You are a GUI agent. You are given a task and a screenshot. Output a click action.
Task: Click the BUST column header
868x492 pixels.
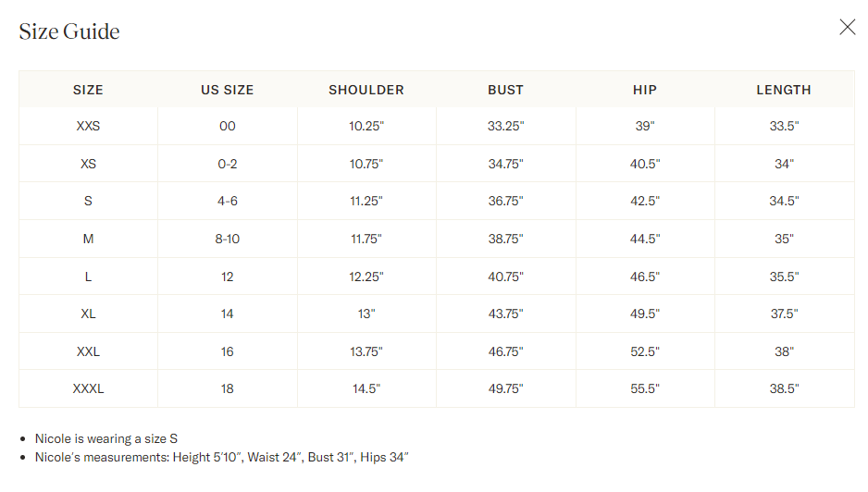[x=505, y=90]
